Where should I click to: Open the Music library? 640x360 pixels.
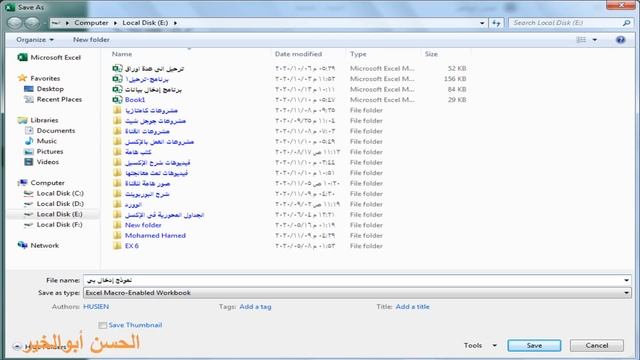(x=47, y=141)
